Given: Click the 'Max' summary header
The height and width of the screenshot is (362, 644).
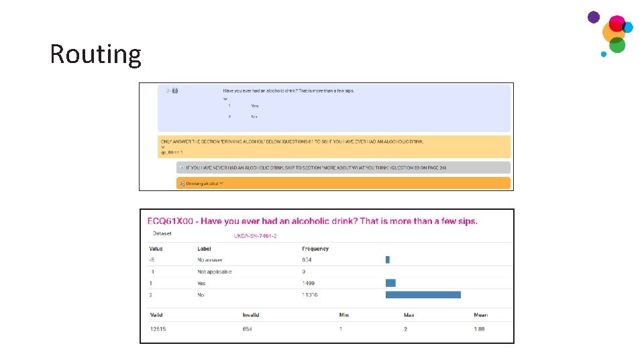Looking at the screenshot, I should (x=409, y=315).
